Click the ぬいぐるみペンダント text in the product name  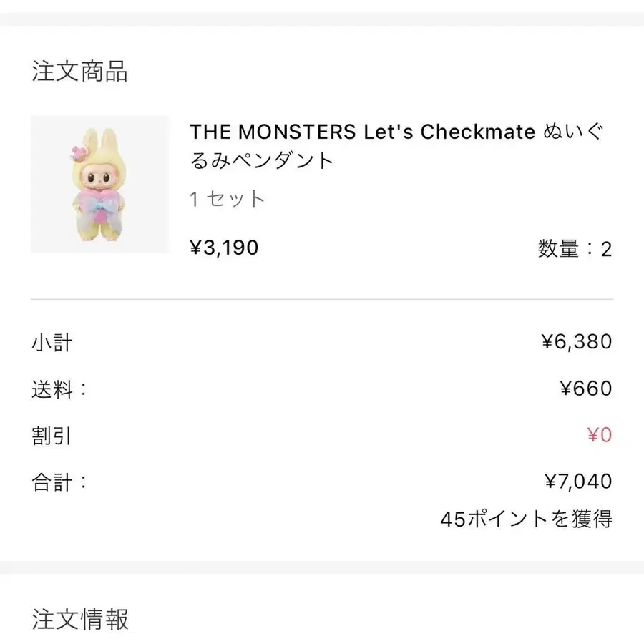pyautogui.click(x=301, y=160)
